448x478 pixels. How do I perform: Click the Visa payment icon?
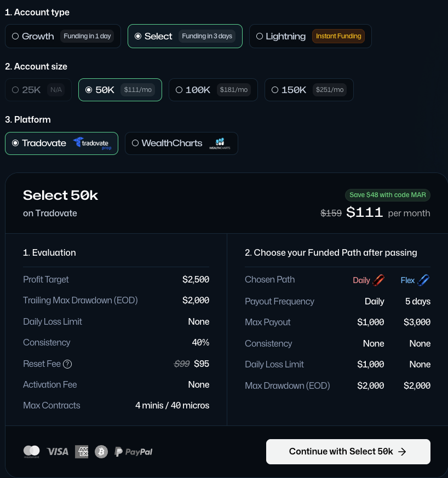pyautogui.click(x=58, y=452)
